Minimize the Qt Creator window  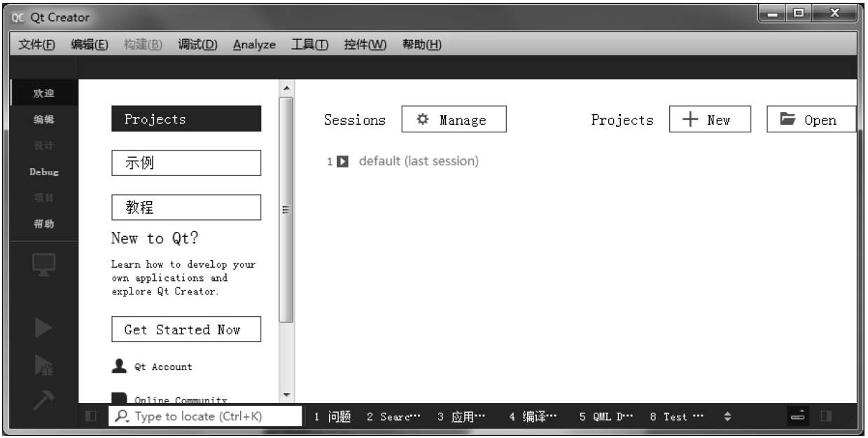(x=773, y=13)
